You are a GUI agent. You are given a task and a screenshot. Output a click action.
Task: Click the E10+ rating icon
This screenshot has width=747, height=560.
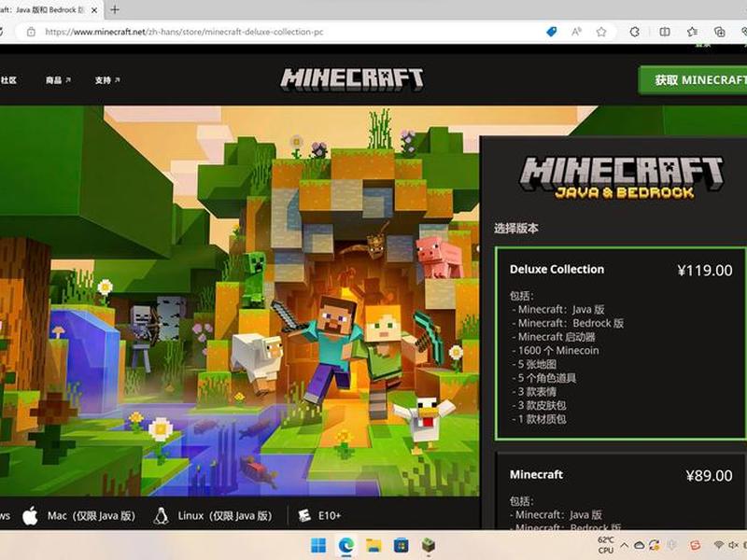(304, 516)
